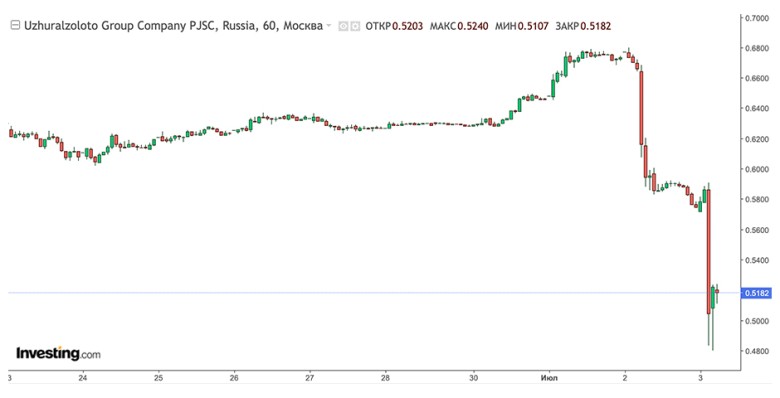Viewport: 780px width, 398px height.
Task: Click the МИН 0.5107 low value
Action: [522, 26]
